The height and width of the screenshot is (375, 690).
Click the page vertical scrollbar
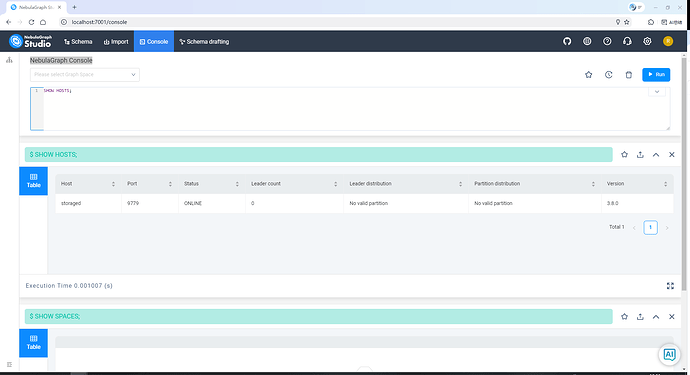(683, 174)
